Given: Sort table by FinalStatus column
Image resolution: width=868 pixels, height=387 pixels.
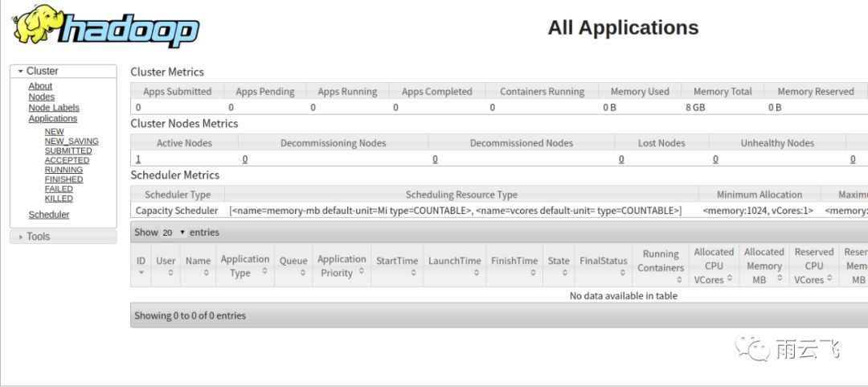Looking at the screenshot, I should click(x=604, y=265).
